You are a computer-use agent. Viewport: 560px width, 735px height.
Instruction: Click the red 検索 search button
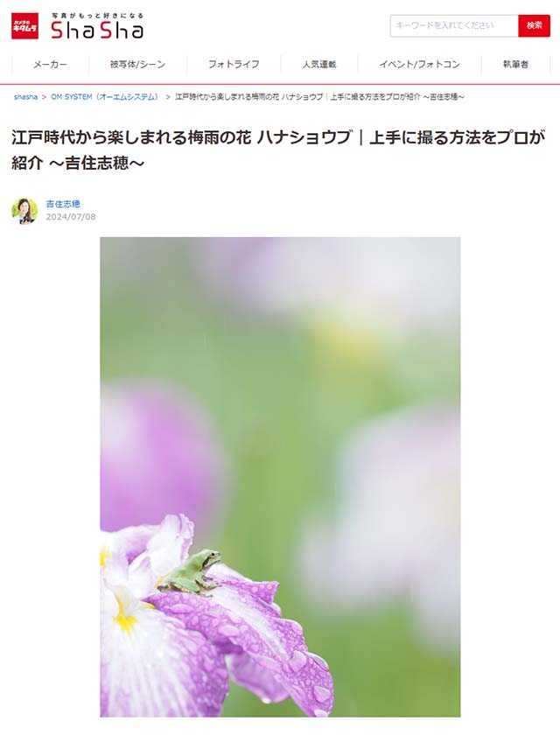[x=534, y=25]
